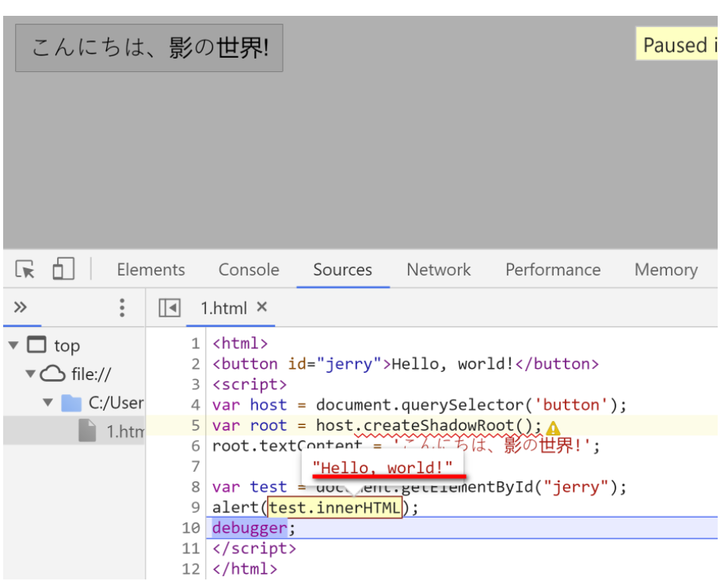The width and height of the screenshot is (728, 581).
Task: Click "jerry" string on line 8
Action: (x=576, y=487)
